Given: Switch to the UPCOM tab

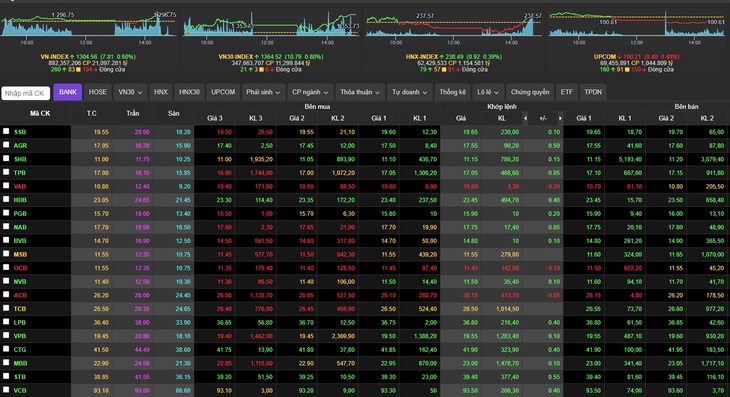Looking at the screenshot, I should click(x=223, y=92).
